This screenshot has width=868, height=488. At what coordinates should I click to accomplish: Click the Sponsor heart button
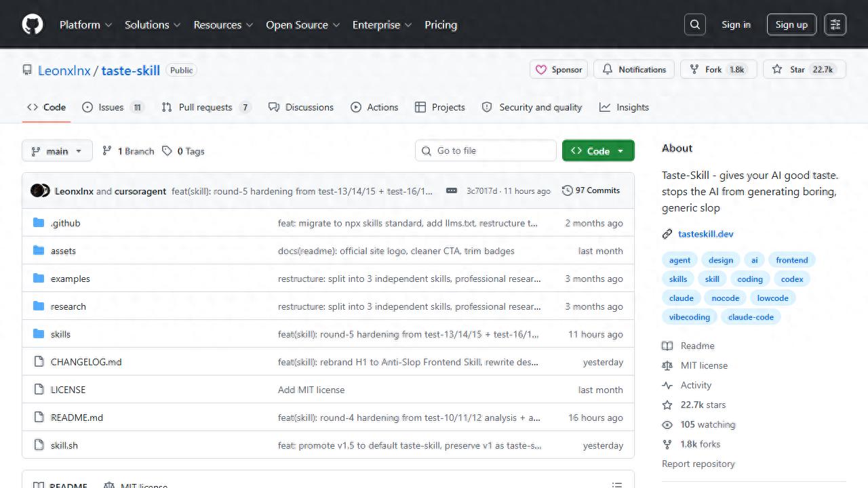[x=559, y=69]
